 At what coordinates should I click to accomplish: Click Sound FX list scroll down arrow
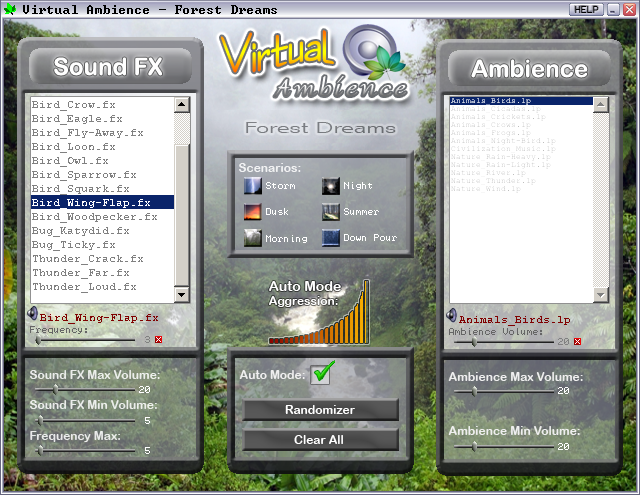coord(182,294)
